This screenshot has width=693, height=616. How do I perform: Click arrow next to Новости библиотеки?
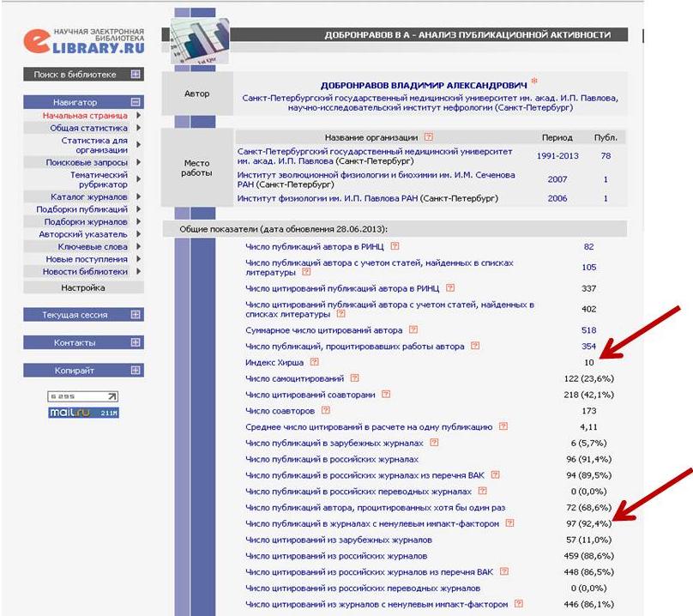coord(138,271)
